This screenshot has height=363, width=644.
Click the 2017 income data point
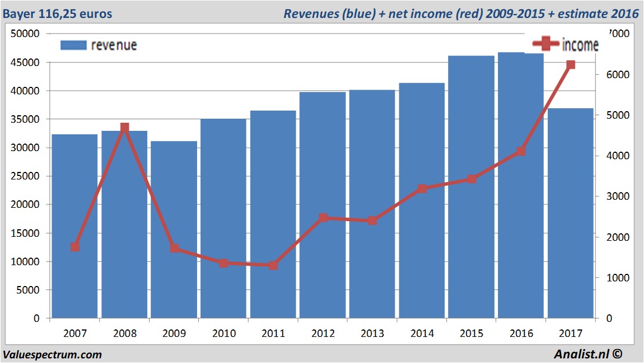click(x=570, y=64)
